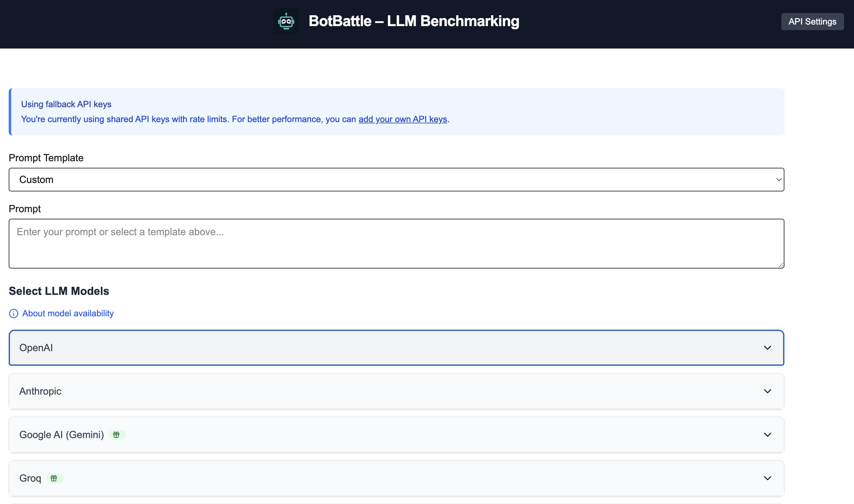Expand the OpenAI models section
The image size is (854, 504).
(x=396, y=348)
